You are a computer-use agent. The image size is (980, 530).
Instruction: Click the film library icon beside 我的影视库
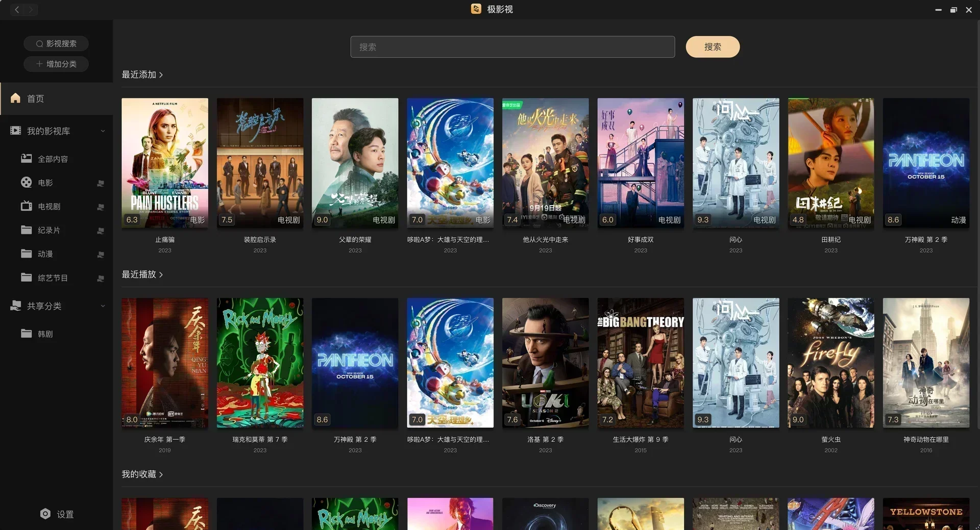point(16,131)
